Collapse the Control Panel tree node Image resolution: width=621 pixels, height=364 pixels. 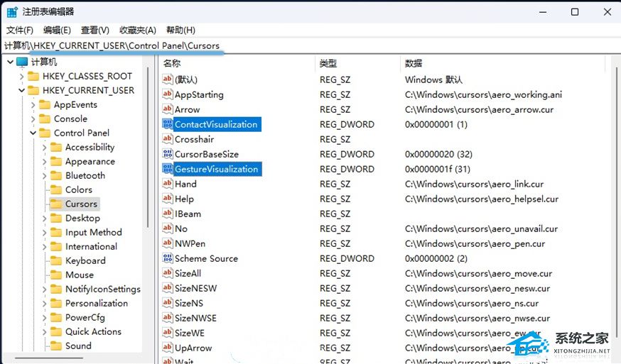pyautogui.click(x=33, y=133)
